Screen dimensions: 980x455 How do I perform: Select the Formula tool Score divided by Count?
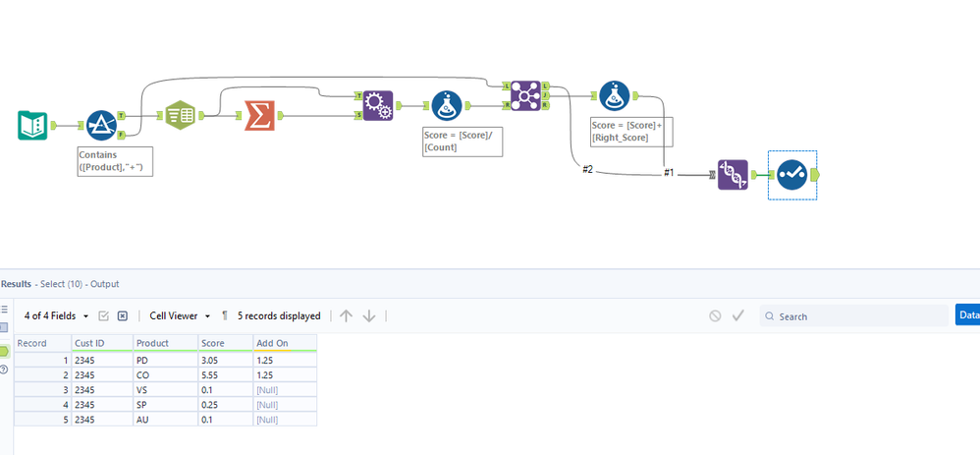pos(446,105)
